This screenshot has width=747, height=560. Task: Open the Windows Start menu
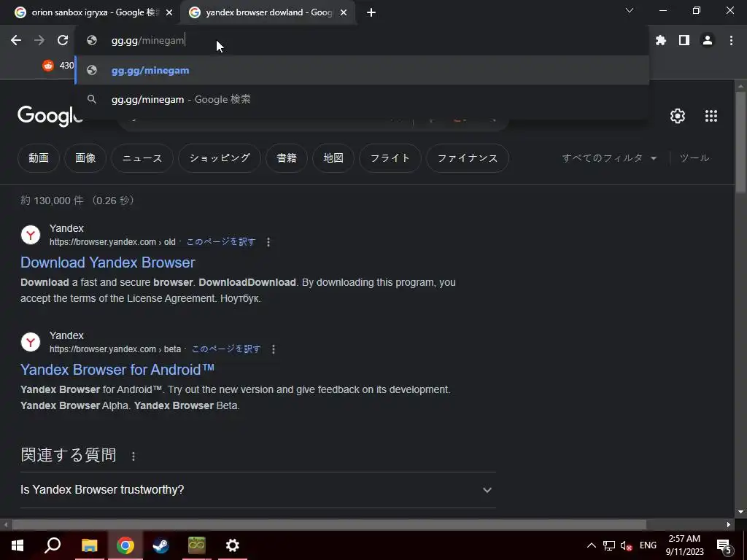click(18, 545)
